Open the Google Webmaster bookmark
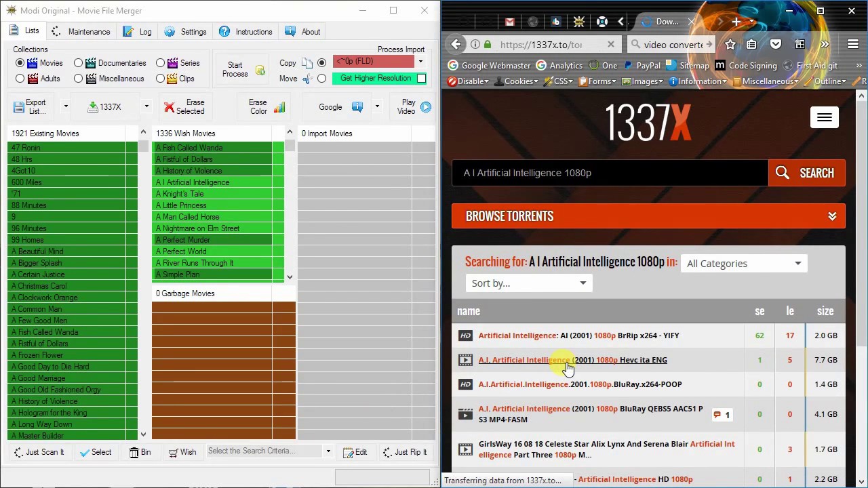The width and height of the screenshot is (868, 488). pos(489,66)
